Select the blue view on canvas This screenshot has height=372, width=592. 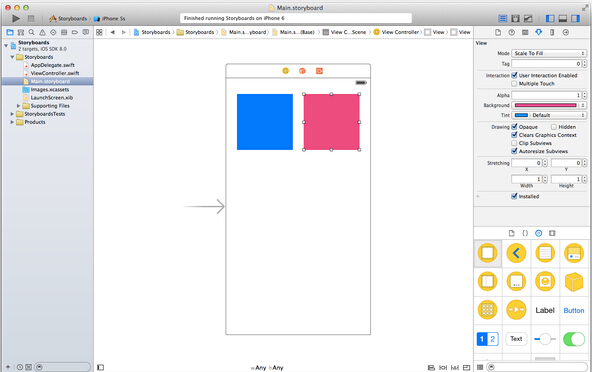pyautogui.click(x=265, y=122)
